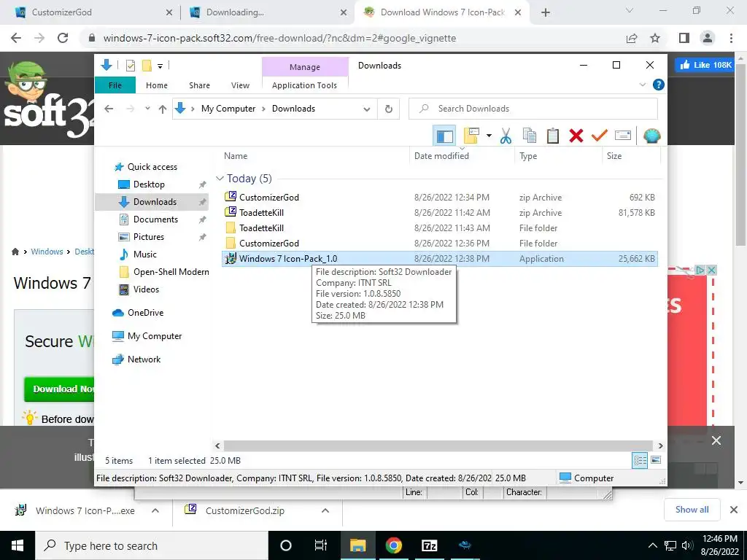
Task: Reload the page in Chrome
Action: (63, 38)
